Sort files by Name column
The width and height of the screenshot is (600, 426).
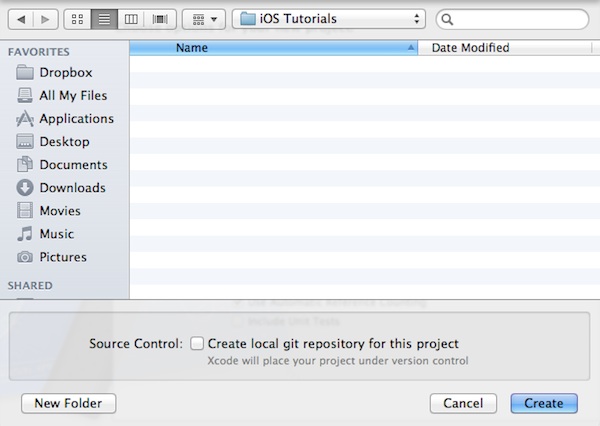pyautogui.click(x=273, y=47)
